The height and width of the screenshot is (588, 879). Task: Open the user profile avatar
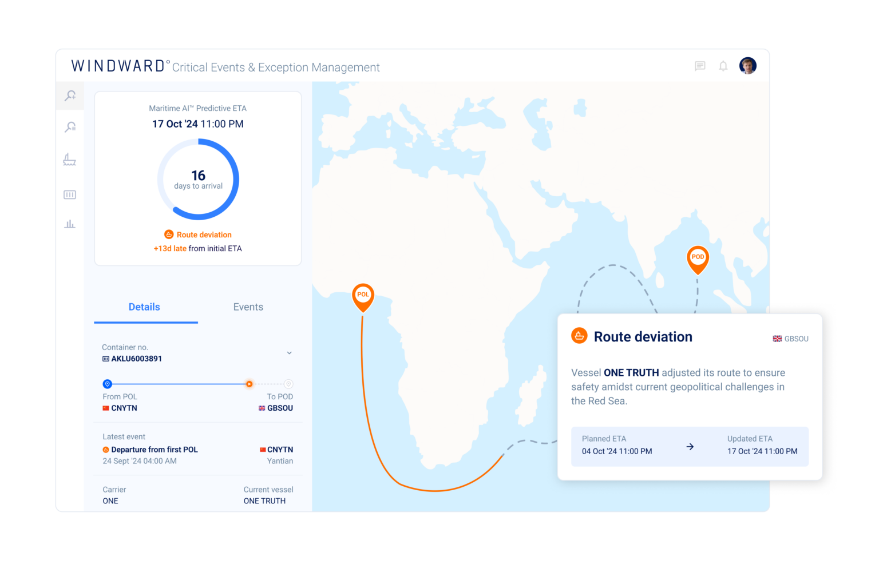pos(748,65)
